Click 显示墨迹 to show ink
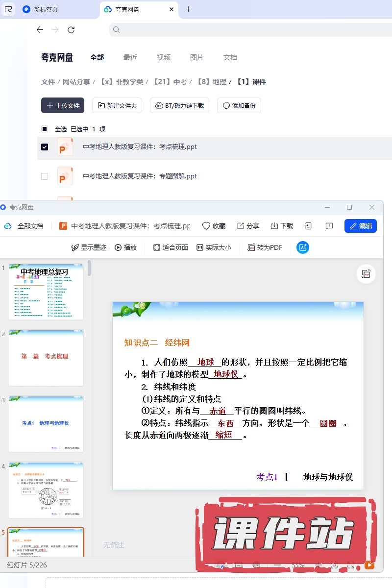The height and width of the screenshot is (588, 392). (89, 247)
